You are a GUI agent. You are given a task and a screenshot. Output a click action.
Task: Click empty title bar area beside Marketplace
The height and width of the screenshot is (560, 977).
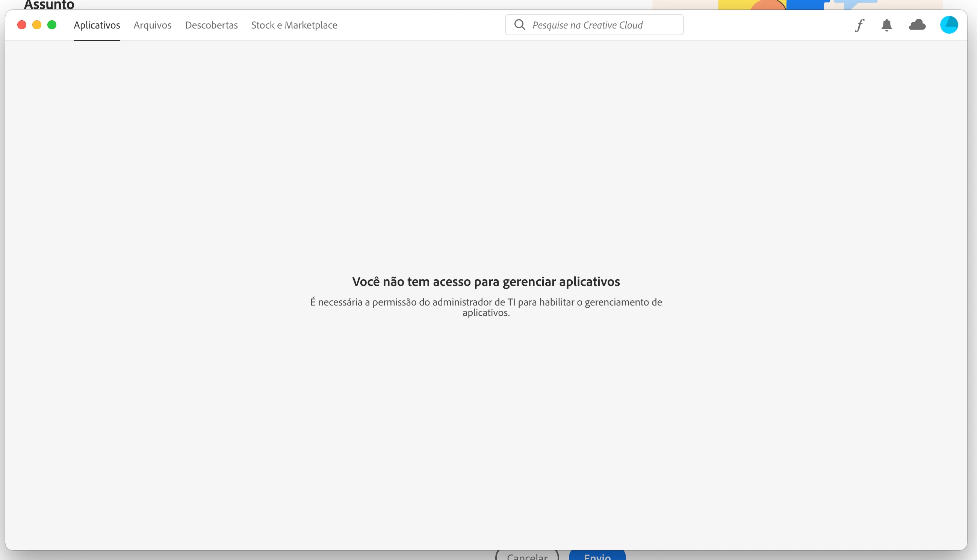420,25
